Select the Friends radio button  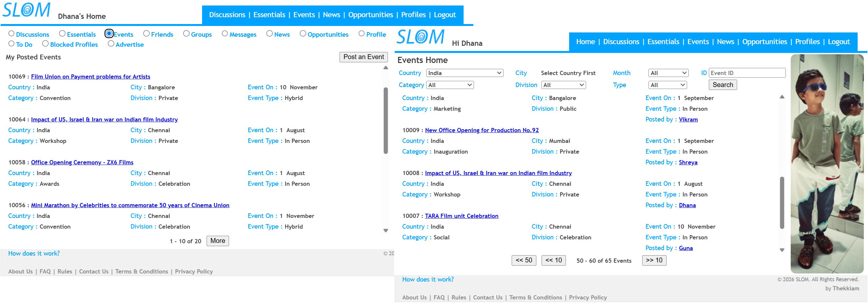pos(146,34)
